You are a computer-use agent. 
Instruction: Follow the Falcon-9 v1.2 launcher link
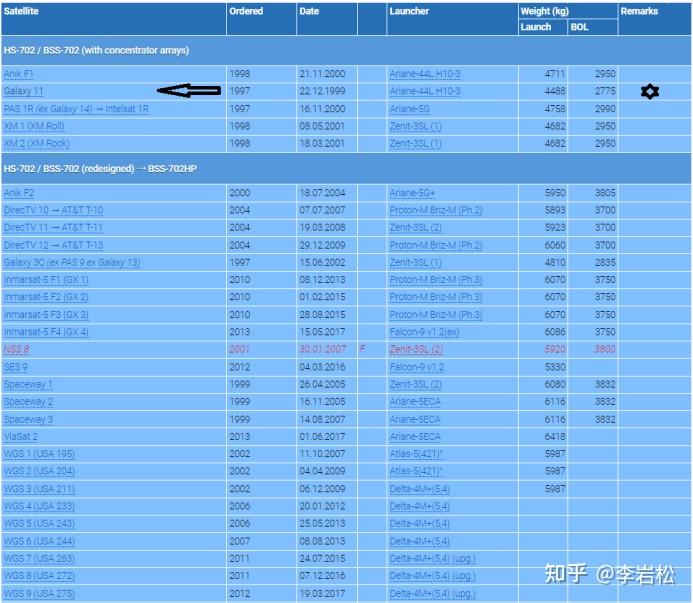click(417, 367)
